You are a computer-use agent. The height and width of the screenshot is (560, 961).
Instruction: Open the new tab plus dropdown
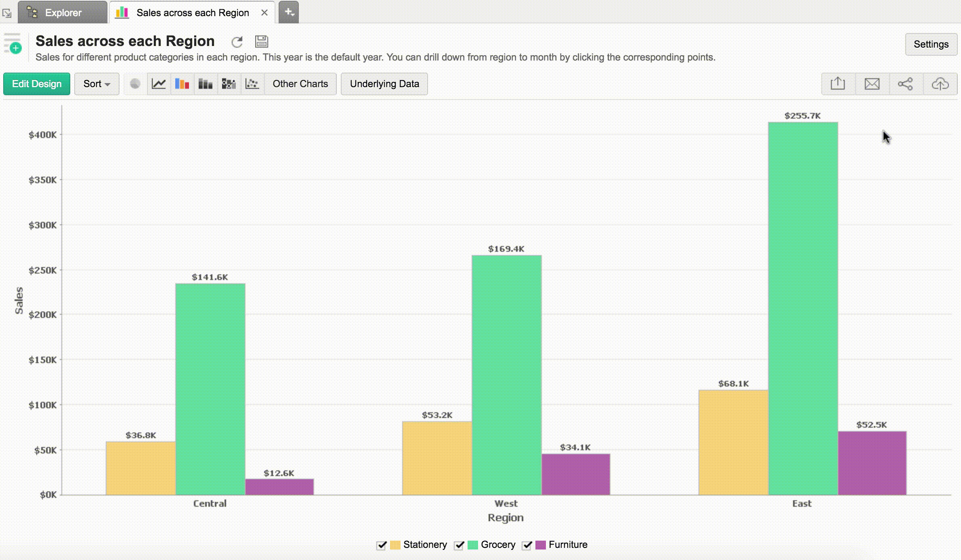click(x=289, y=13)
